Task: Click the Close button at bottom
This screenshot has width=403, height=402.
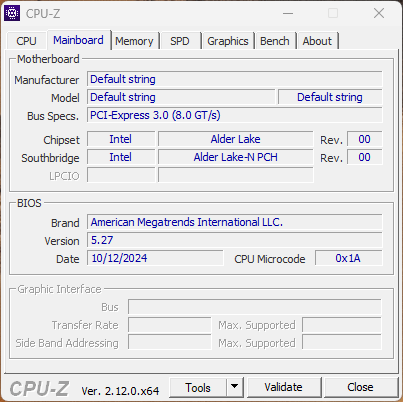Action: 361,387
